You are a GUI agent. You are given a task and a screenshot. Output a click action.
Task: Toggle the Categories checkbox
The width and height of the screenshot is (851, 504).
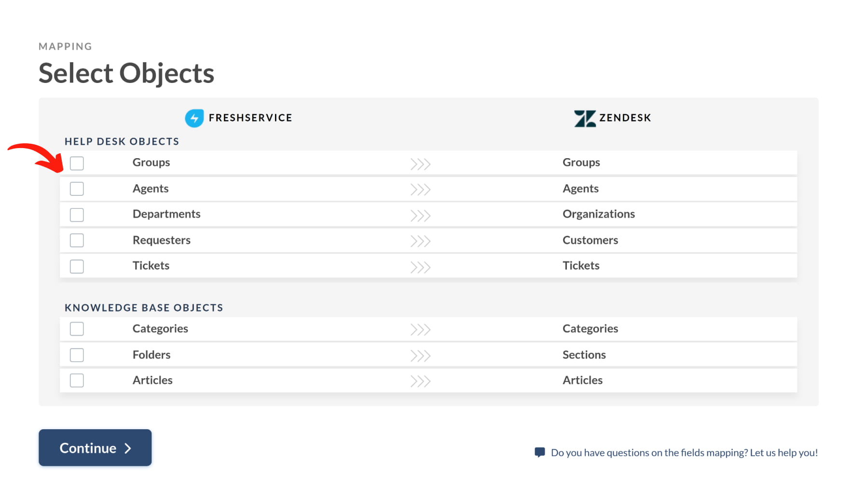pyautogui.click(x=77, y=329)
